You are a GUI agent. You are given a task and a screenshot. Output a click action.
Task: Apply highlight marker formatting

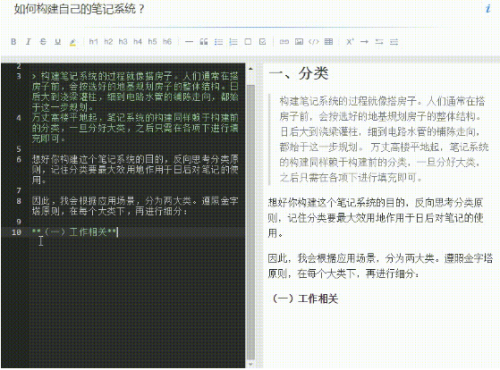[x=73, y=42]
